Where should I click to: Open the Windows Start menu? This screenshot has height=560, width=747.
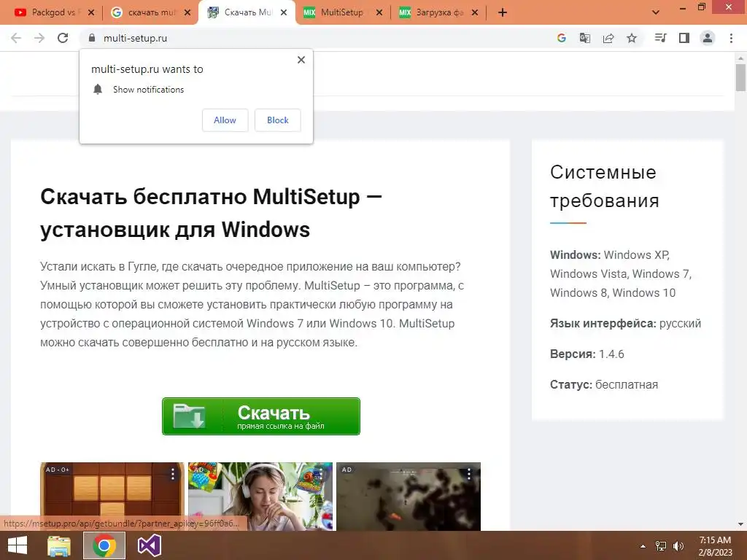(18, 545)
